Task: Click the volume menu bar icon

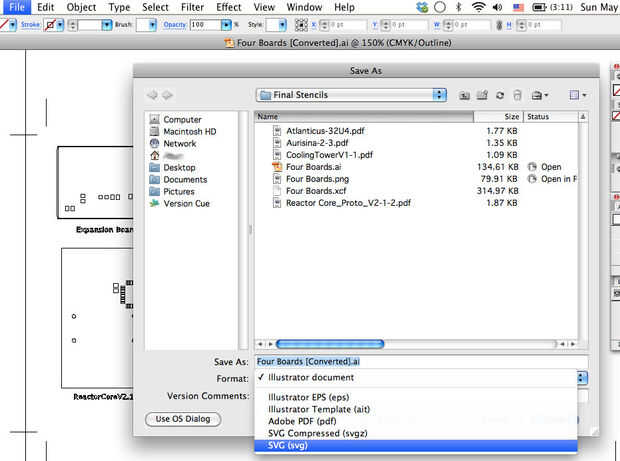Action: point(497,7)
